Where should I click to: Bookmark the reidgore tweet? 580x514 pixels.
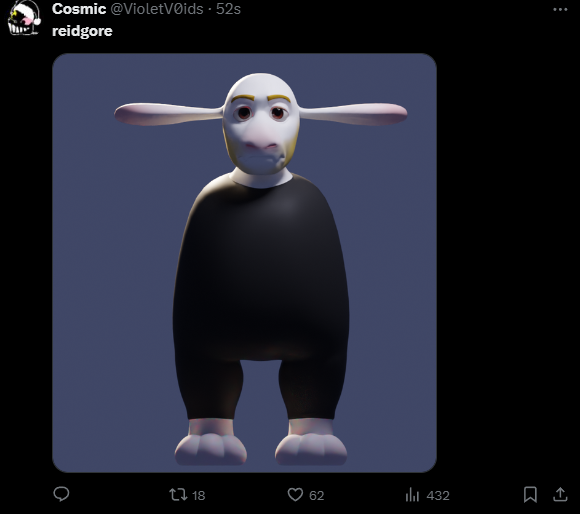coord(530,495)
